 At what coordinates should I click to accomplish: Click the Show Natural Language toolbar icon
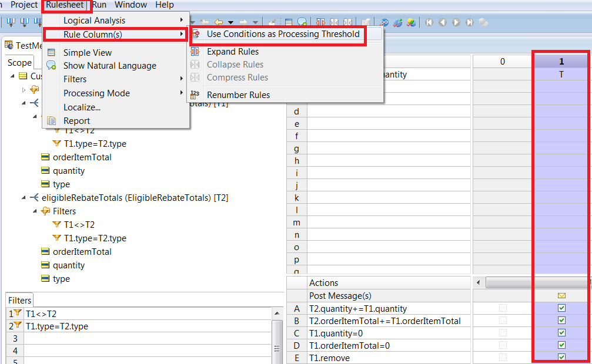coord(302,22)
